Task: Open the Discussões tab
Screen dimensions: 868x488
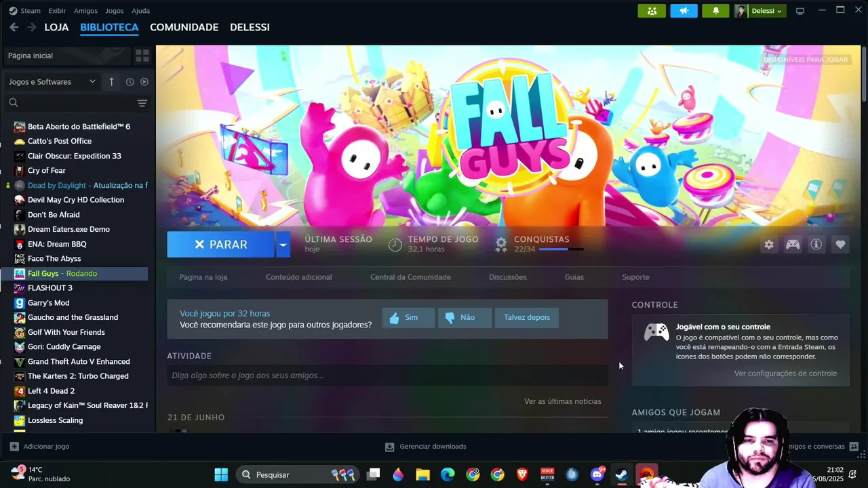Action: [508, 277]
